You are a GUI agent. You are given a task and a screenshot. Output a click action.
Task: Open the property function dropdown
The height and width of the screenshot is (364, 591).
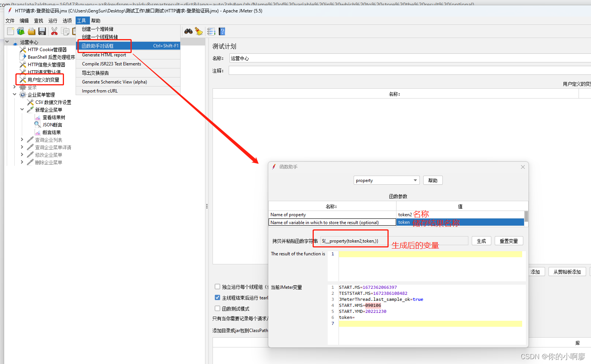386,180
